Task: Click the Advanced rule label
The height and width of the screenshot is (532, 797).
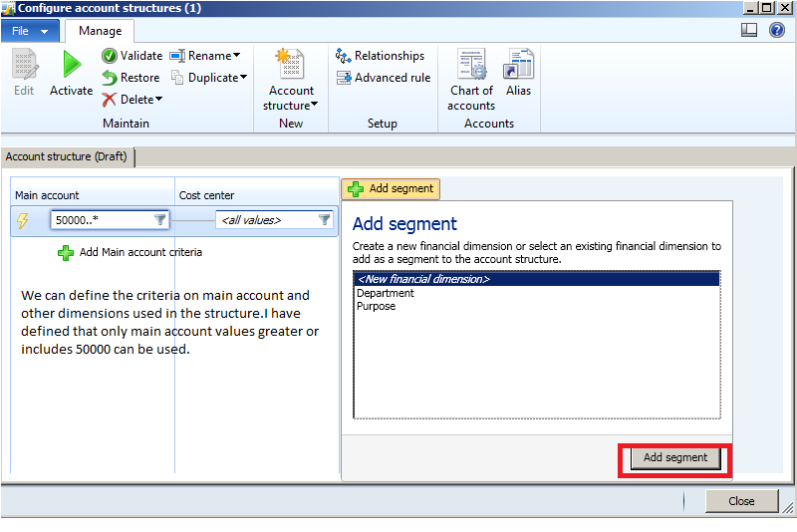Action: (x=393, y=78)
